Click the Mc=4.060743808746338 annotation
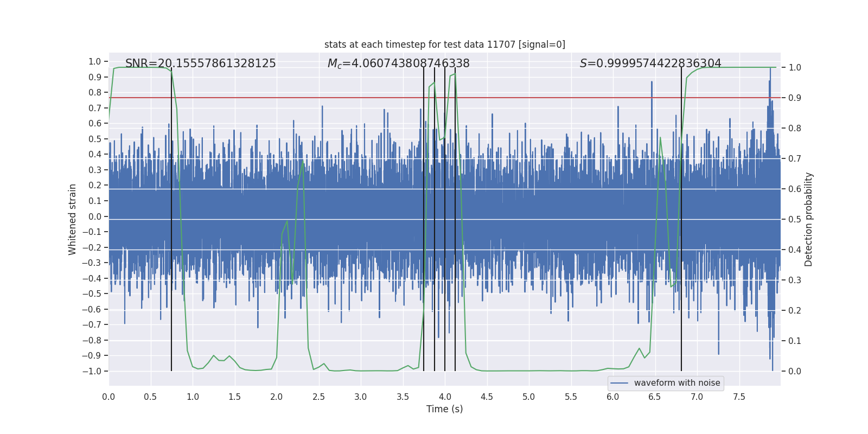 point(399,63)
